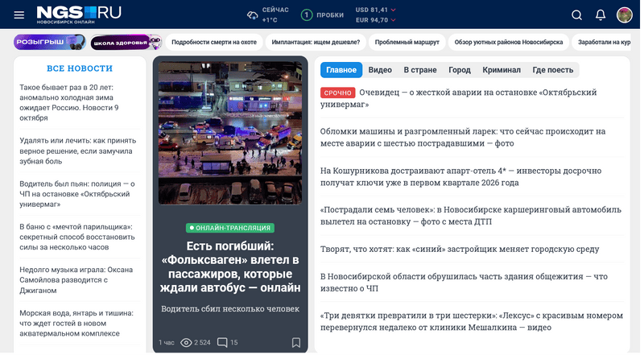Viewport: 644px width, 355px height.
Task: Open Подробности смерти на охоте topic
Action: pos(214,42)
